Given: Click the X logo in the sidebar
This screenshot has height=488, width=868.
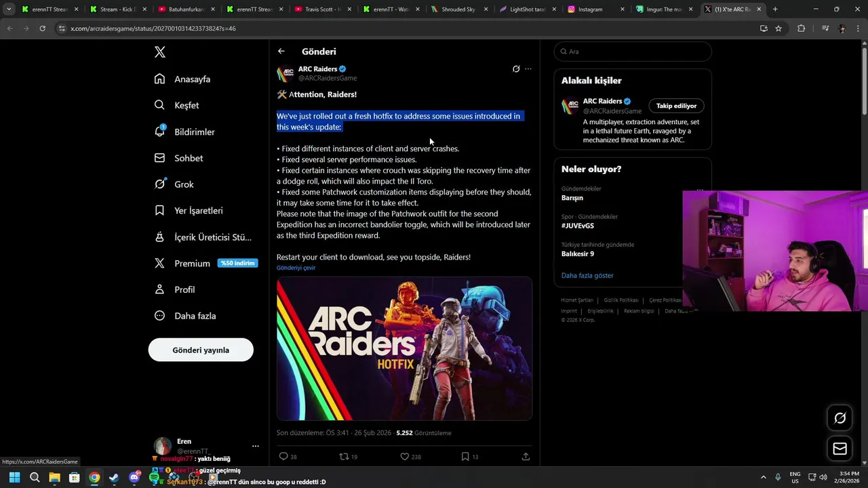Looking at the screenshot, I should [160, 52].
